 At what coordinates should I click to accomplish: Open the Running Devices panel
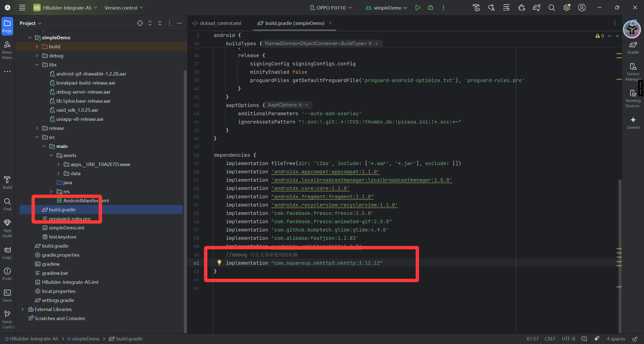click(633, 99)
